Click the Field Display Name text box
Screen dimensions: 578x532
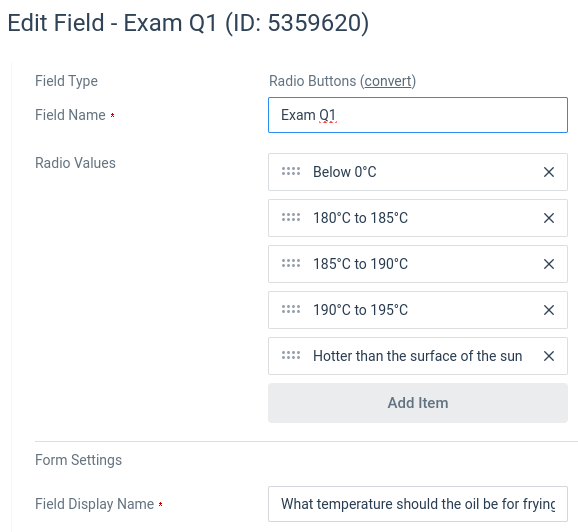coord(418,504)
